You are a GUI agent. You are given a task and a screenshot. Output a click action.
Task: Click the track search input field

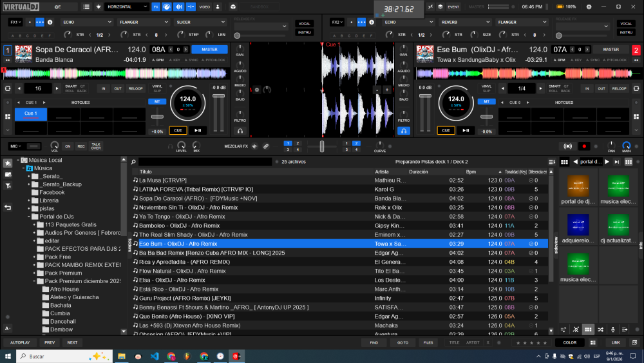(x=206, y=162)
